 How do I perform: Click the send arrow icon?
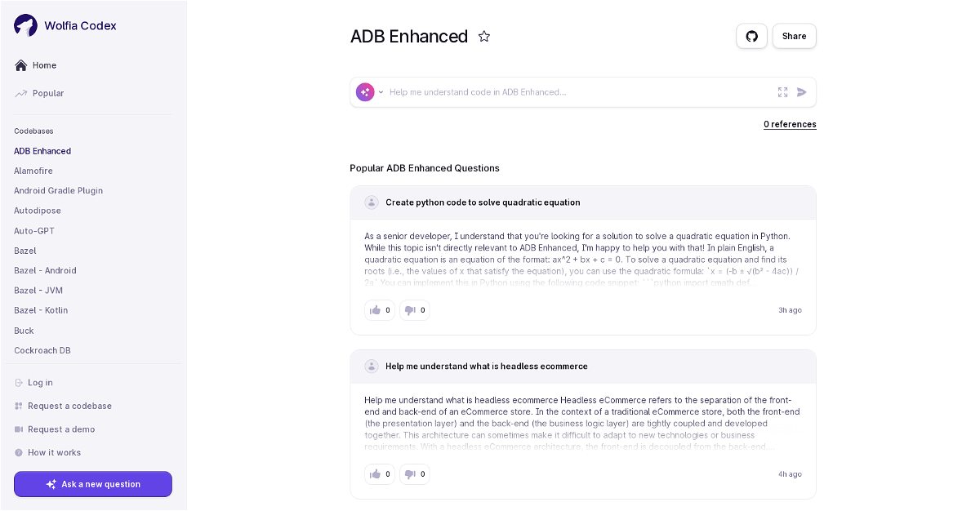point(802,92)
